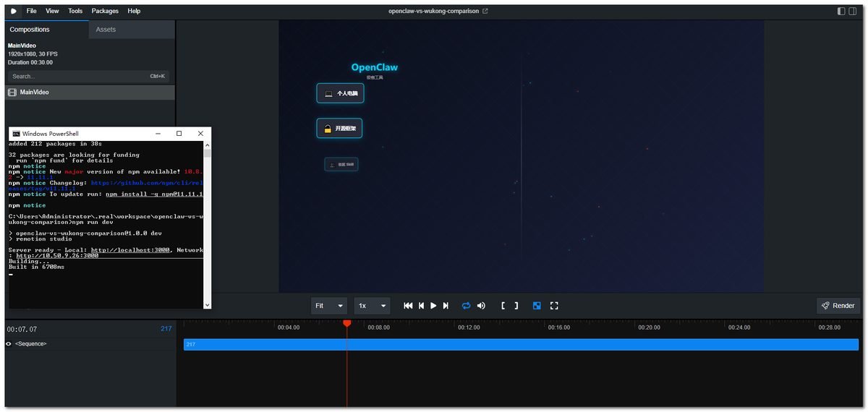Set the in-point marker bracket
868x412 pixels.
(x=503, y=306)
